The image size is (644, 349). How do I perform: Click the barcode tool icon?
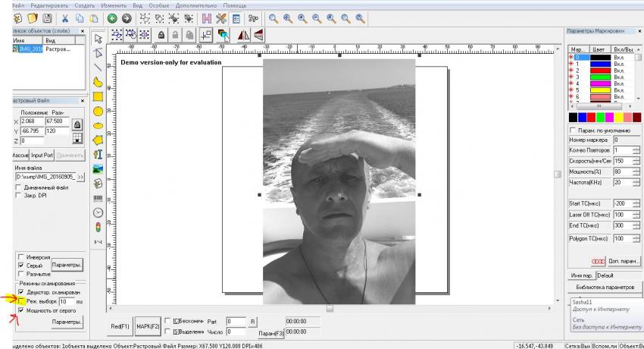98,198
